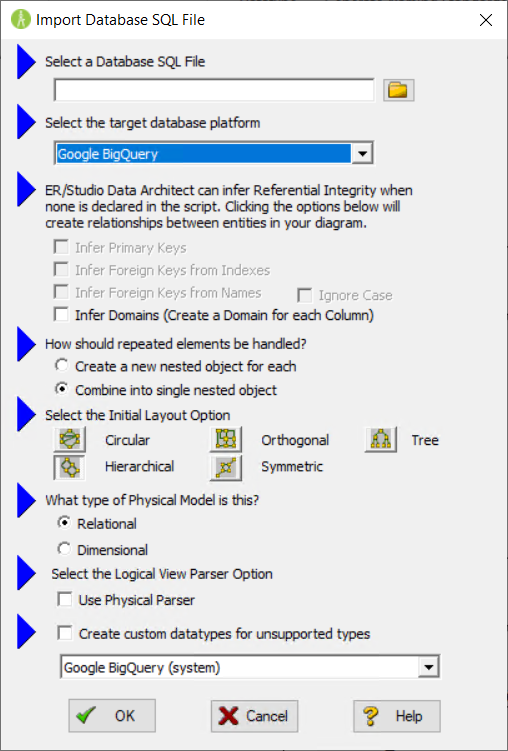Check the Use Physical Parser option

tap(65, 599)
